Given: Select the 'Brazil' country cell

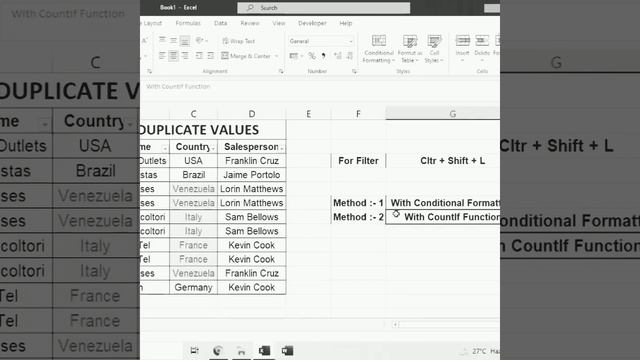Looking at the screenshot, I should click(x=193, y=175).
